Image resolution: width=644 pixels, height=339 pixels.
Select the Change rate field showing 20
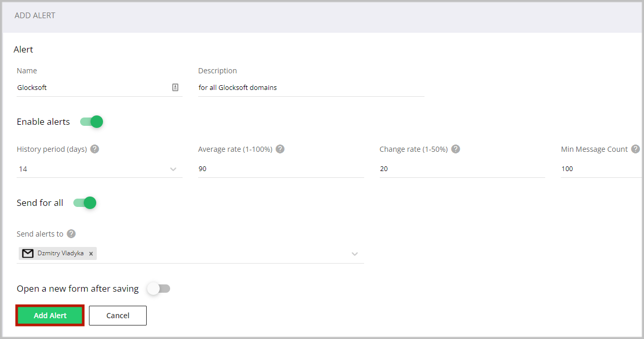pyautogui.click(x=461, y=169)
